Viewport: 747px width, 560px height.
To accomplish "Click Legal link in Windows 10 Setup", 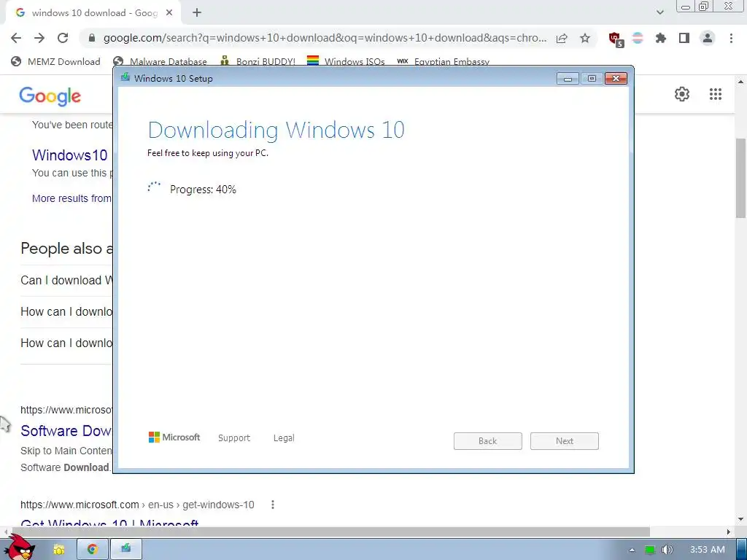I will 284,437.
